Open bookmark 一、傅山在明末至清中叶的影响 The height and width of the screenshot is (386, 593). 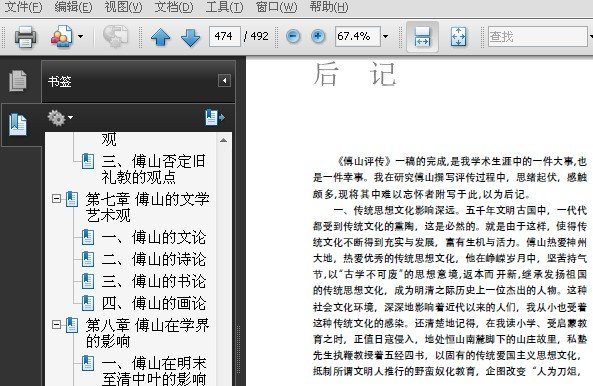click(154, 370)
